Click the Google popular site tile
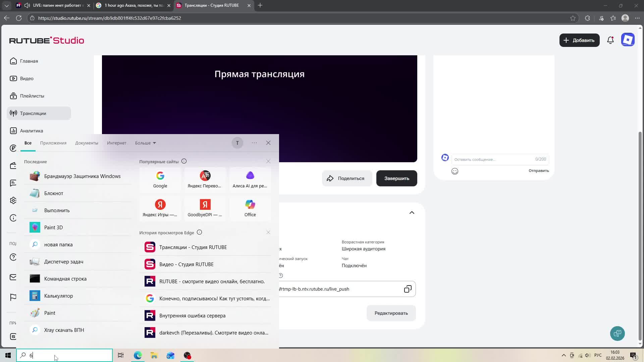Image resolution: width=644 pixels, height=362 pixels. click(160, 179)
